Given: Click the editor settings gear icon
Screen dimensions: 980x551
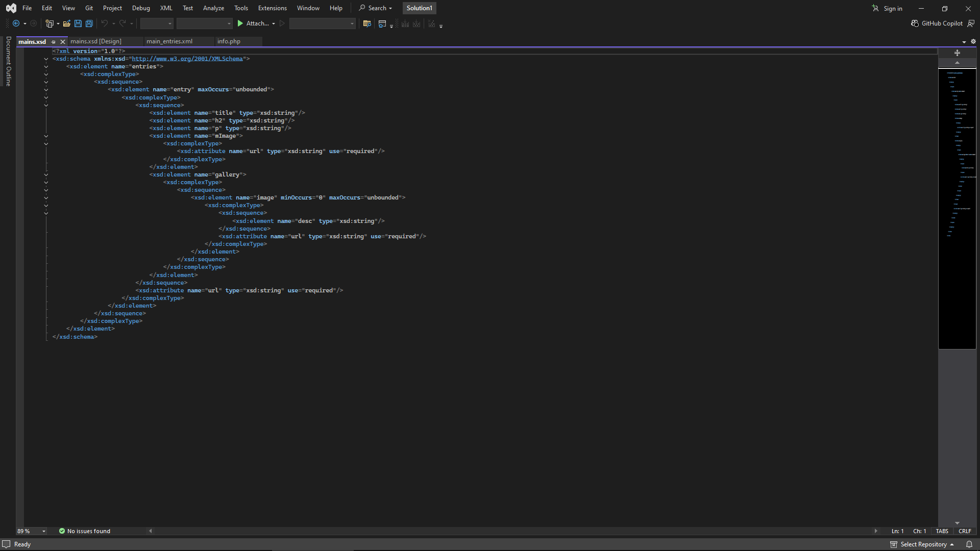Looking at the screenshot, I should [x=973, y=41].
